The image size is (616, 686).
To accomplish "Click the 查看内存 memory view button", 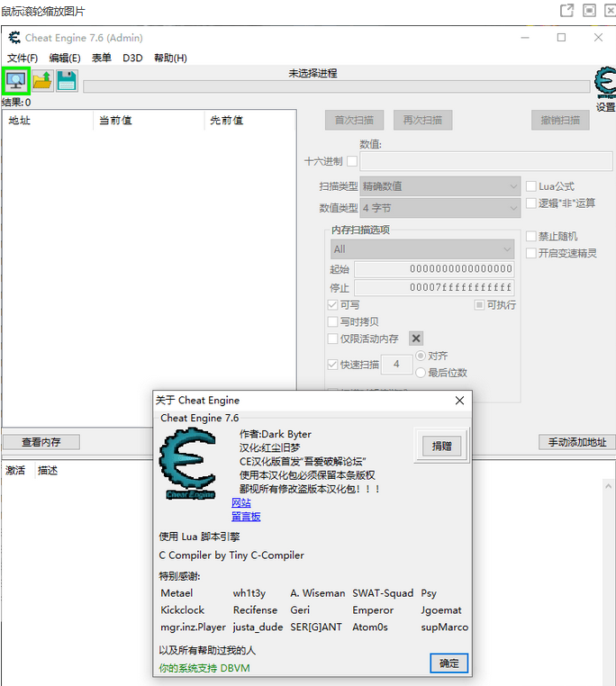I will click(41, 442).
